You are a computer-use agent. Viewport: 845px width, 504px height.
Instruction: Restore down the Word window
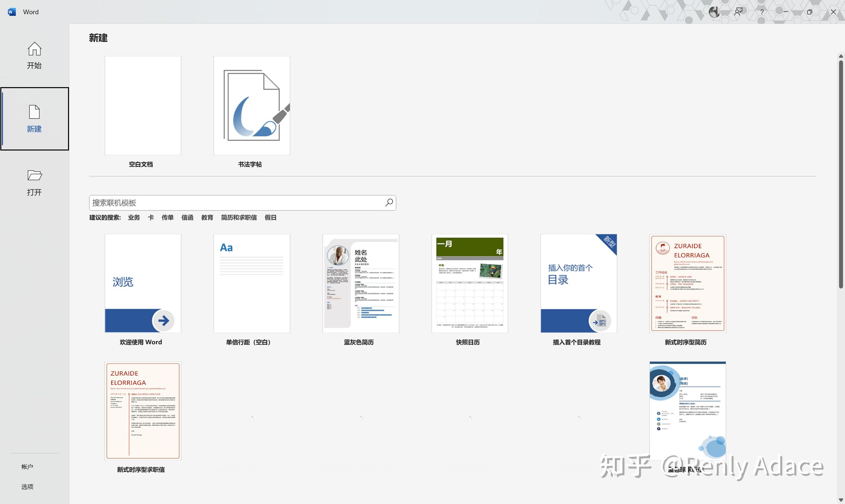[x=810, y=12]
